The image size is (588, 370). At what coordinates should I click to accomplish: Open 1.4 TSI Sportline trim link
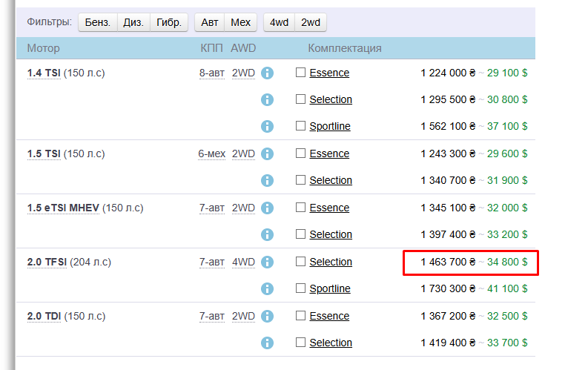(329, 126)
